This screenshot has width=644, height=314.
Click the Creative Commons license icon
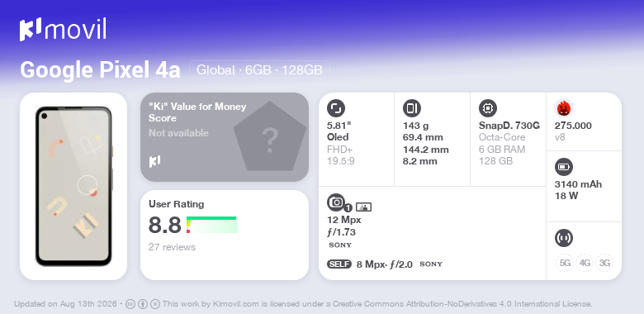(x=130, y=304)
